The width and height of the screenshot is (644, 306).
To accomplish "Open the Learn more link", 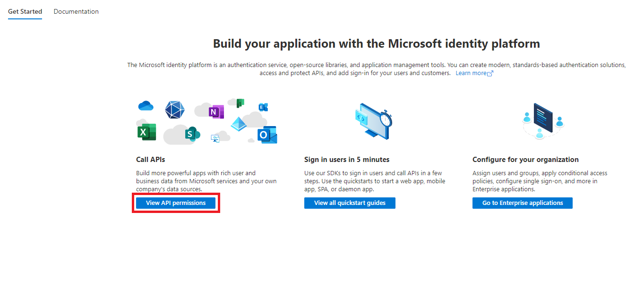I will pos(471,73).
